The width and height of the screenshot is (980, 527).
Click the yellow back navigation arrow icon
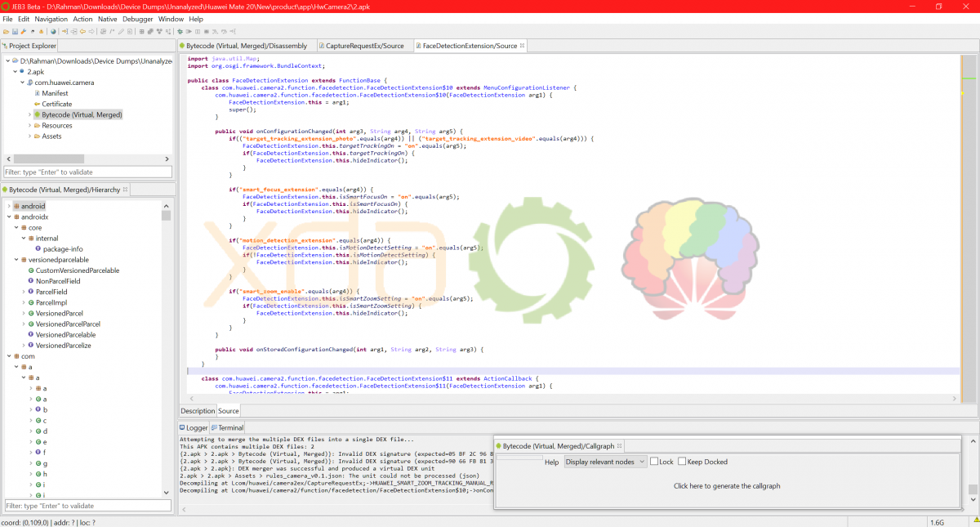(82, 31)
